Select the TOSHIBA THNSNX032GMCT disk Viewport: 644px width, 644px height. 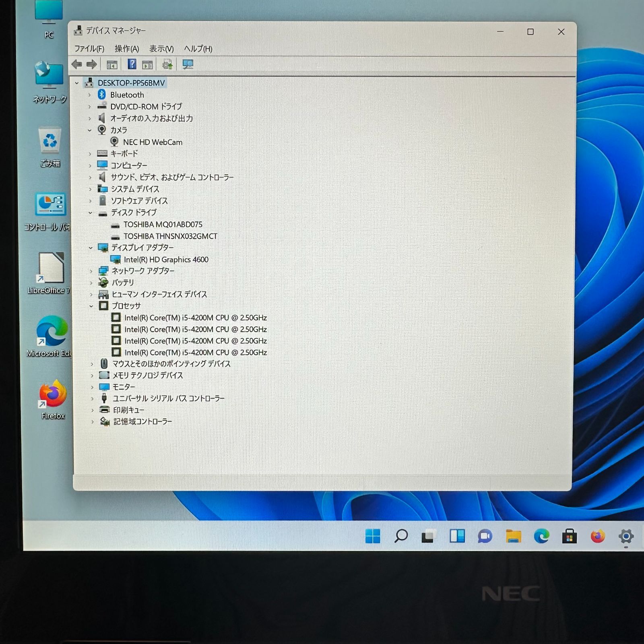[170, 236]
